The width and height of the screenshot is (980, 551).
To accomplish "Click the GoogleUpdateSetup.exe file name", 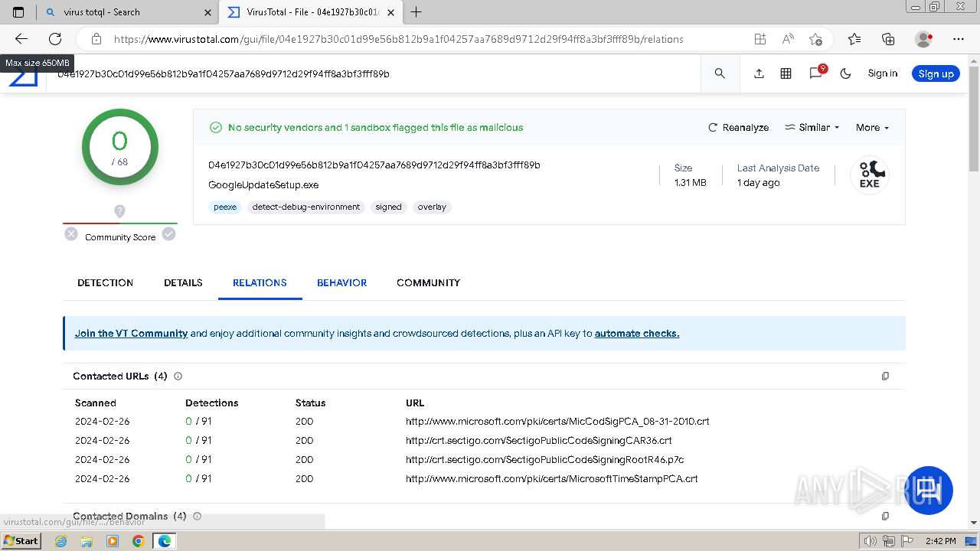I will click(263, 185).
